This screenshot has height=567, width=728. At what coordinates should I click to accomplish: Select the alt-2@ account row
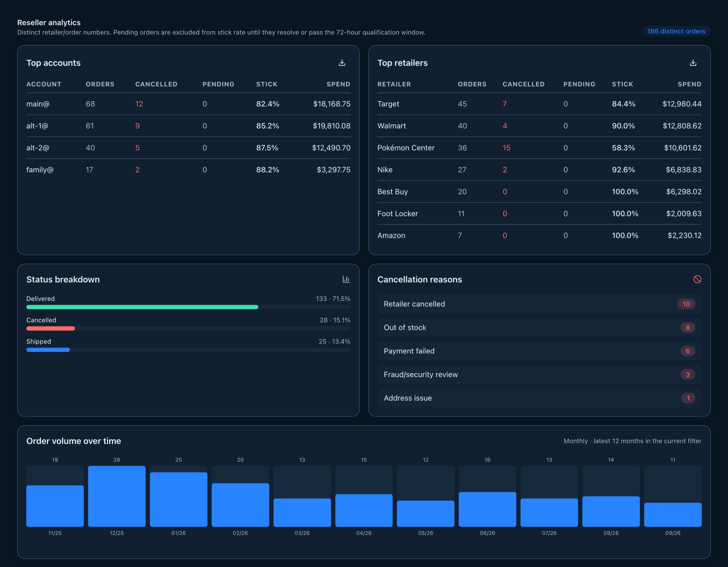188,148
